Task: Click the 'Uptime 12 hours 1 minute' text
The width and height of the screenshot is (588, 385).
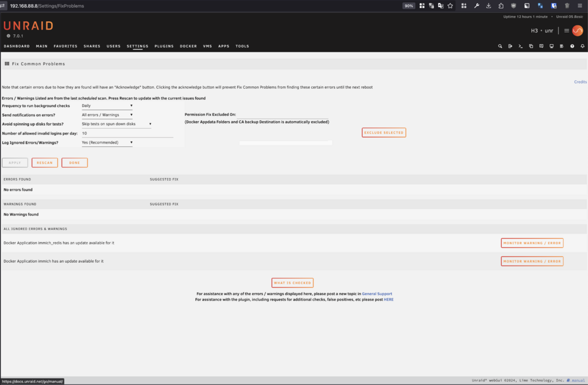Action: tap(525, 16)
